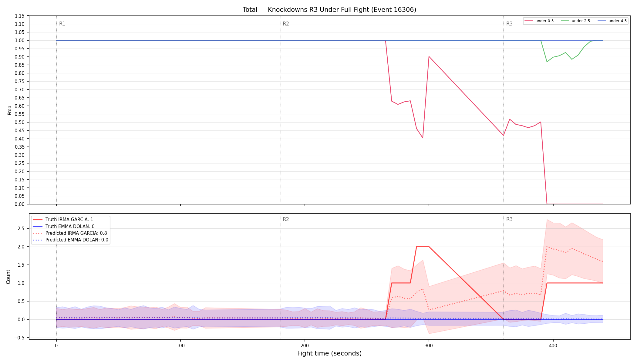Click the R3 round label in top chart
Viewport: 637px width, 364px height.
pos(509,24)
